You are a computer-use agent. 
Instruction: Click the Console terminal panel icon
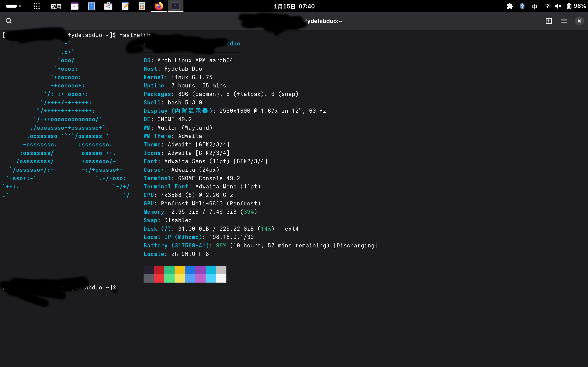coord(176,6)
